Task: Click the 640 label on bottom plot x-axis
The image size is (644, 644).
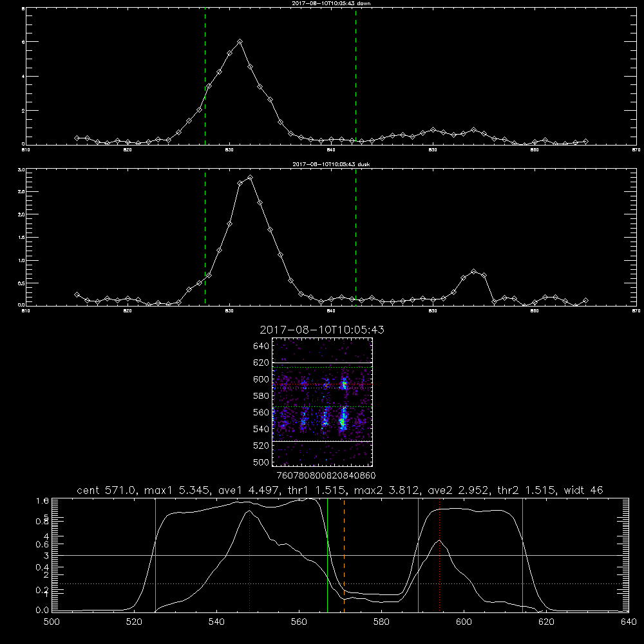Action: 629,622
